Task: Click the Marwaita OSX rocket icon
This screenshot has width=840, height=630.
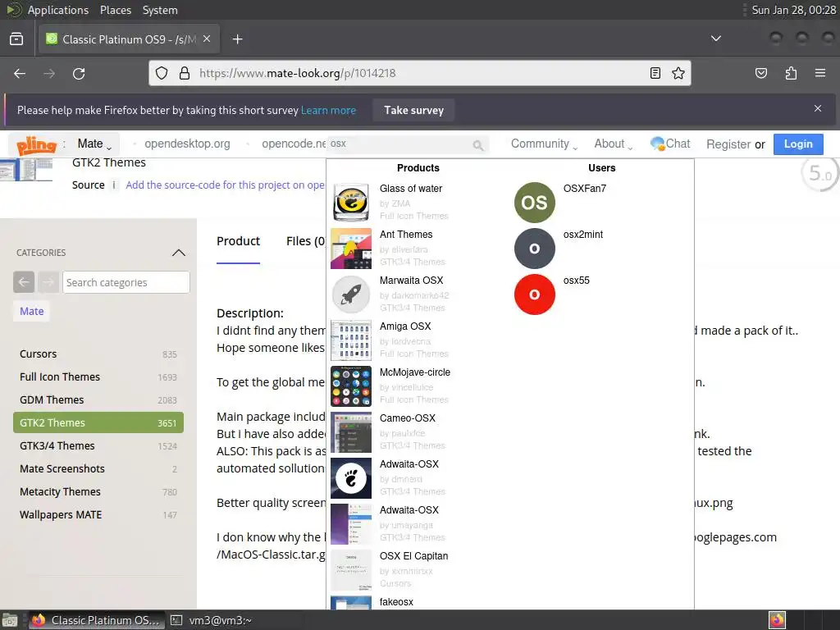Action: 351,294
